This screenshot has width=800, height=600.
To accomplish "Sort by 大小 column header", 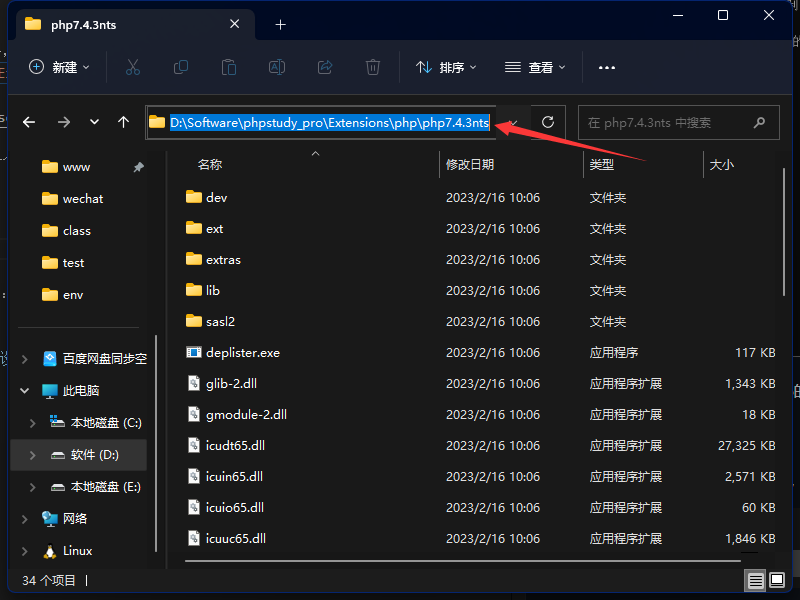I will 721,164.
